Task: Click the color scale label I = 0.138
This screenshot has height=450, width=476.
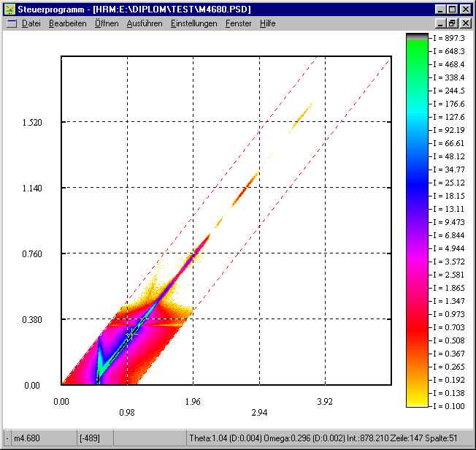Action: click(449, 393)
